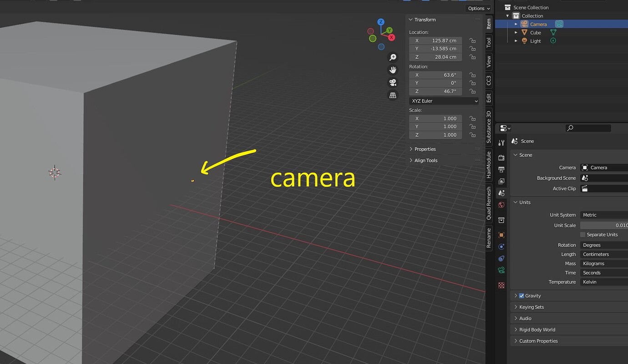Toggle the camera view icon
This screenshot has height=364, width=628.
point(392,83)
